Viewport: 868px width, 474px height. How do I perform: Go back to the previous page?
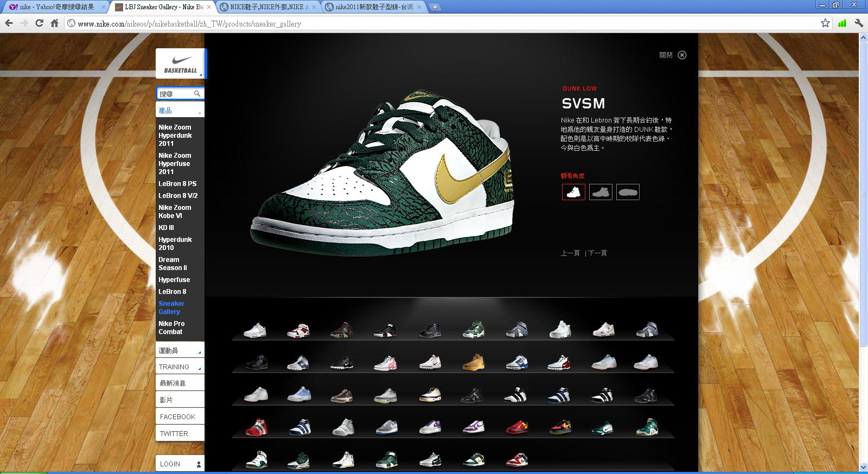click(9, 23)
